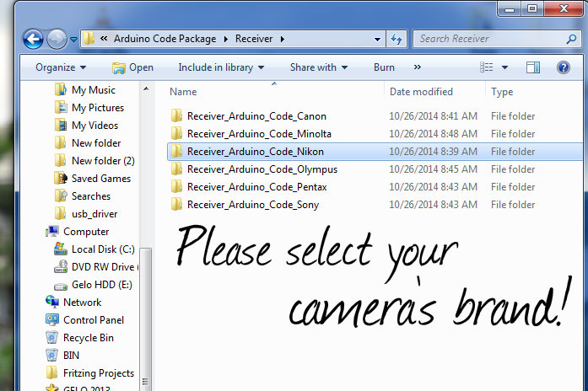
Task: Click the Forward navigation arrow
Action: [57, 39]
